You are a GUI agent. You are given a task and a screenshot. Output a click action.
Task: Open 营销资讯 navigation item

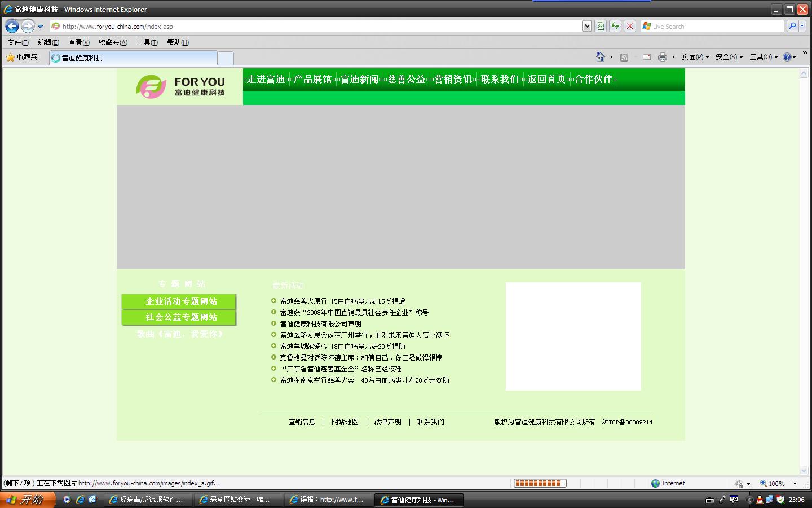(x=453, y=79)
